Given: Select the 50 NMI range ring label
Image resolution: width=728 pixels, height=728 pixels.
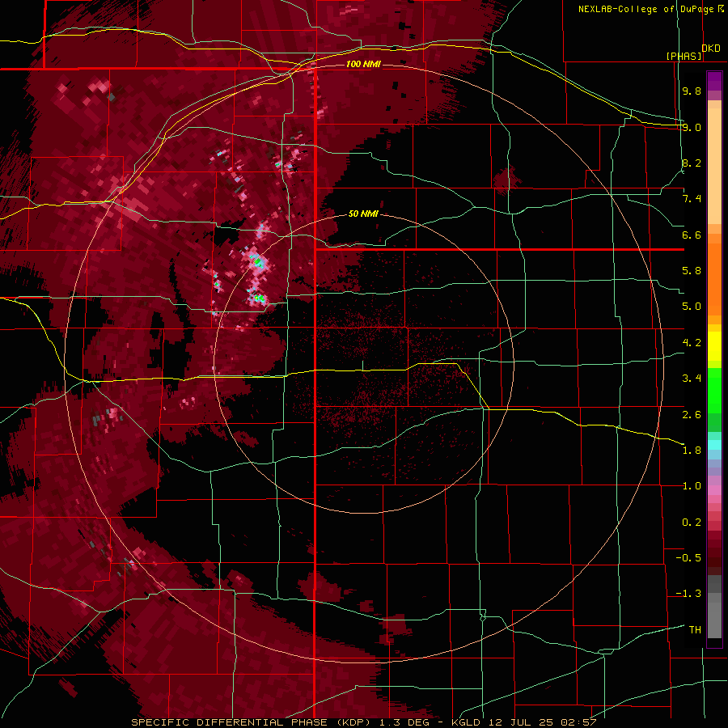Looking at the screenshot, I should [x=363, y=214].
